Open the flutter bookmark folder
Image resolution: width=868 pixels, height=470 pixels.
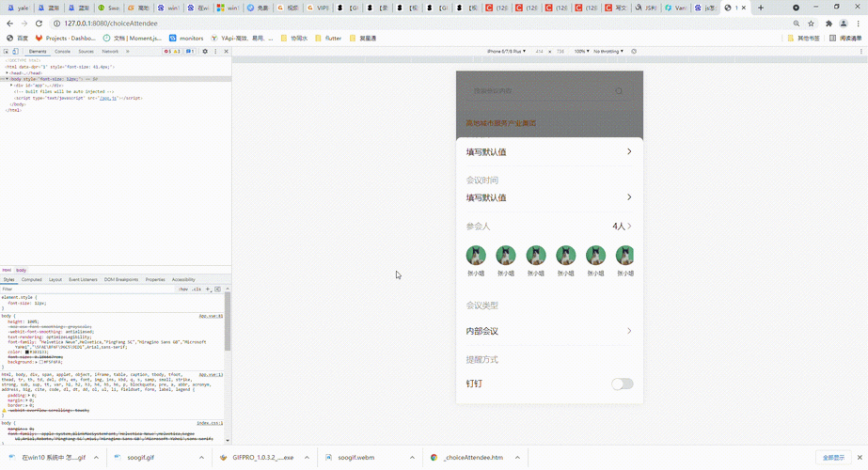point(328,39)
